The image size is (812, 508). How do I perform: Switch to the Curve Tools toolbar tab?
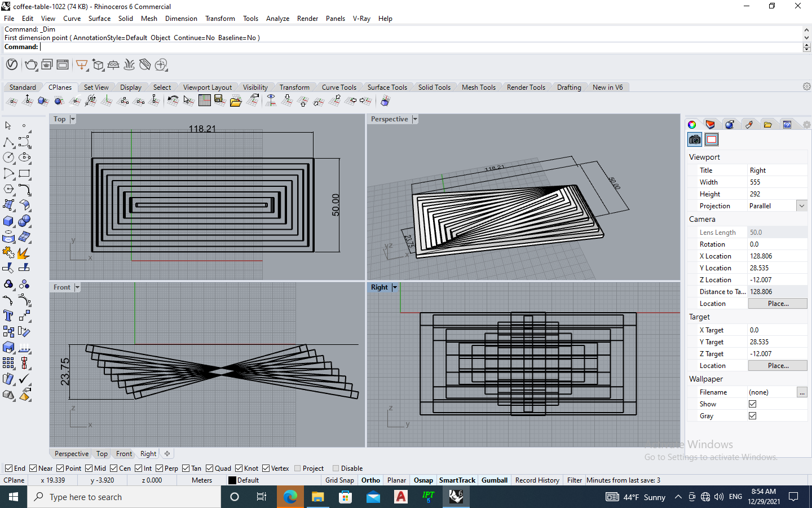click(339, 87)
